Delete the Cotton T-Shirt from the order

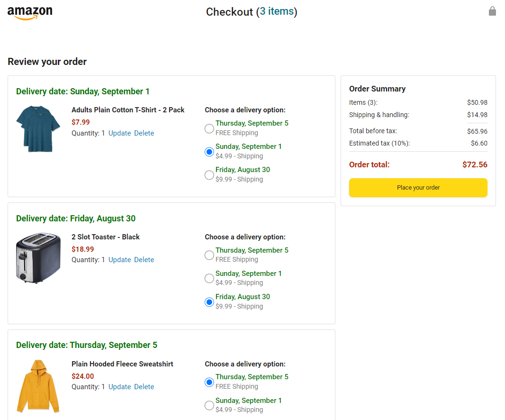(144, 133)
